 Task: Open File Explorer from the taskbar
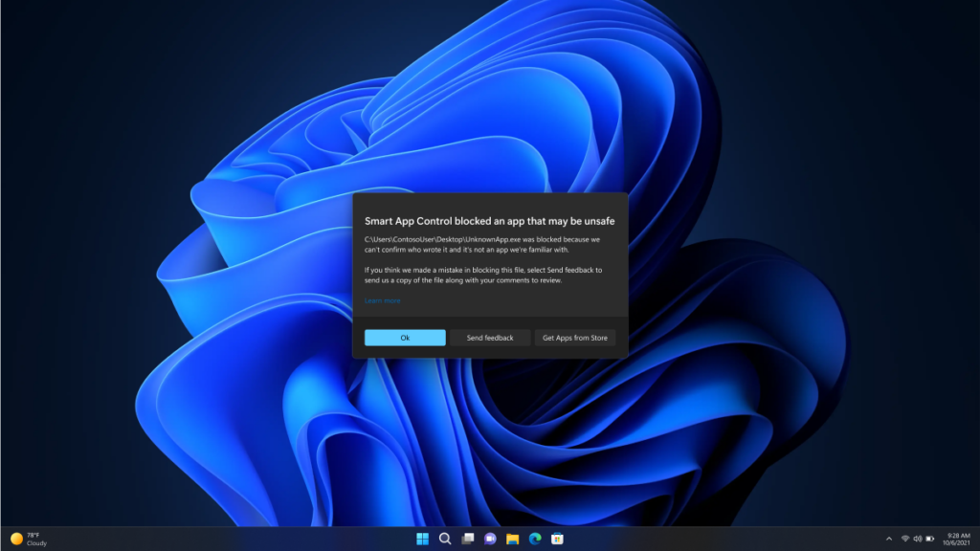pos(513,539)
